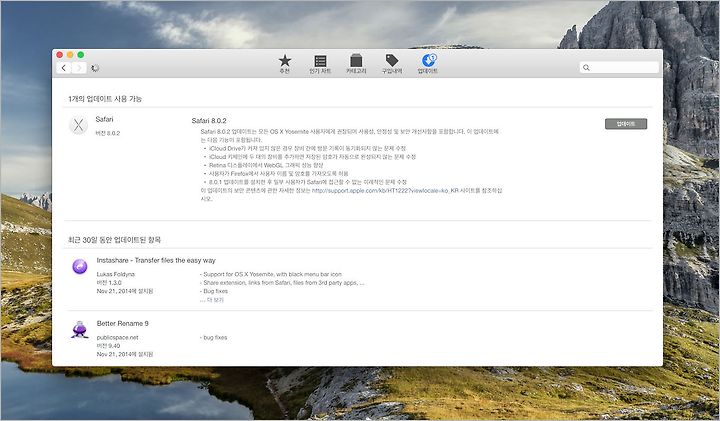Go forward with the right arrow
Screen dimensions: 720x421
pyautogui.click(x=79, y=68)
